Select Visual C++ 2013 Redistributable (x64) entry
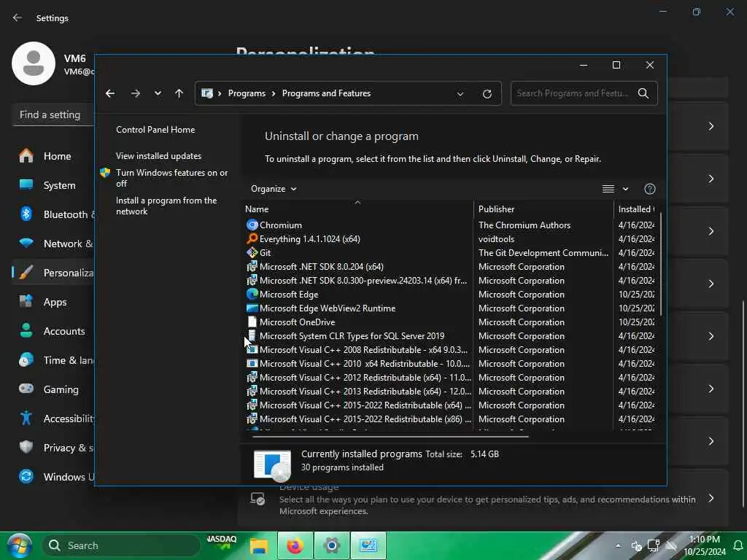747x560 pixels. (365, 391)
